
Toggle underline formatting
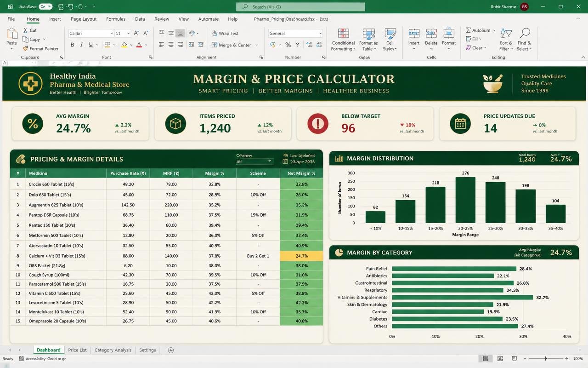tap(90, 45)
